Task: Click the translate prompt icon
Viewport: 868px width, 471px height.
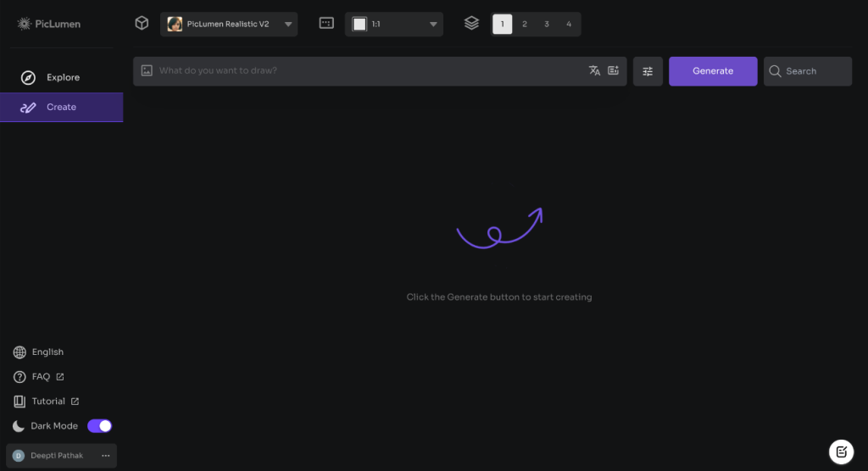Action: [594, 71]
